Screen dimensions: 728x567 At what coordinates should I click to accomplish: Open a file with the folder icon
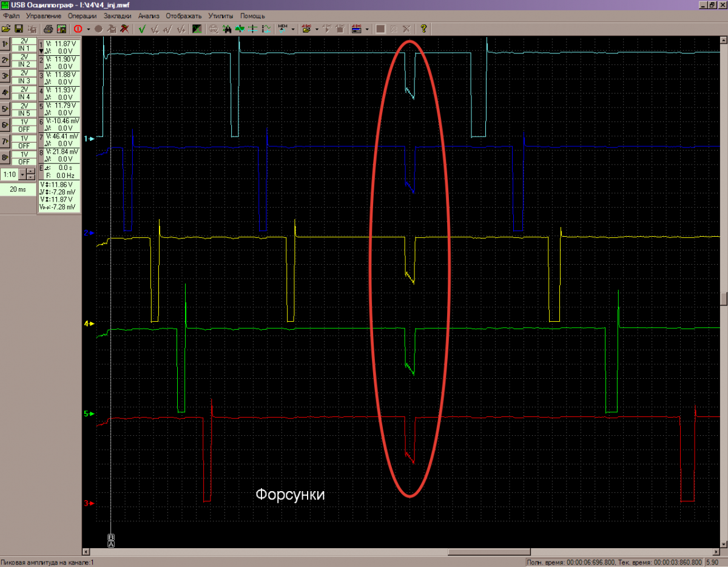tap(6, 29)
